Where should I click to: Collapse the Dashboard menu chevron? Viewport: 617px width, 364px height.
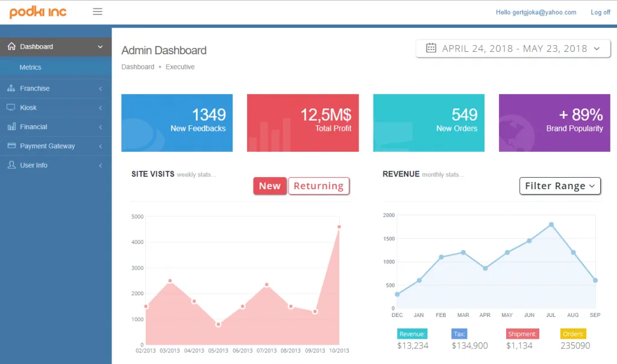click(x=101, y=47)
